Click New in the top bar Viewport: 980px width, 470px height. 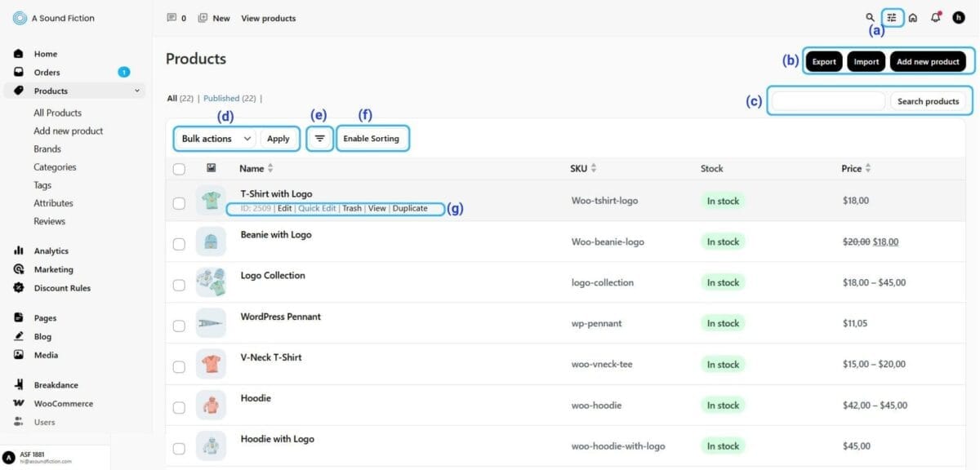click(214, 18)
